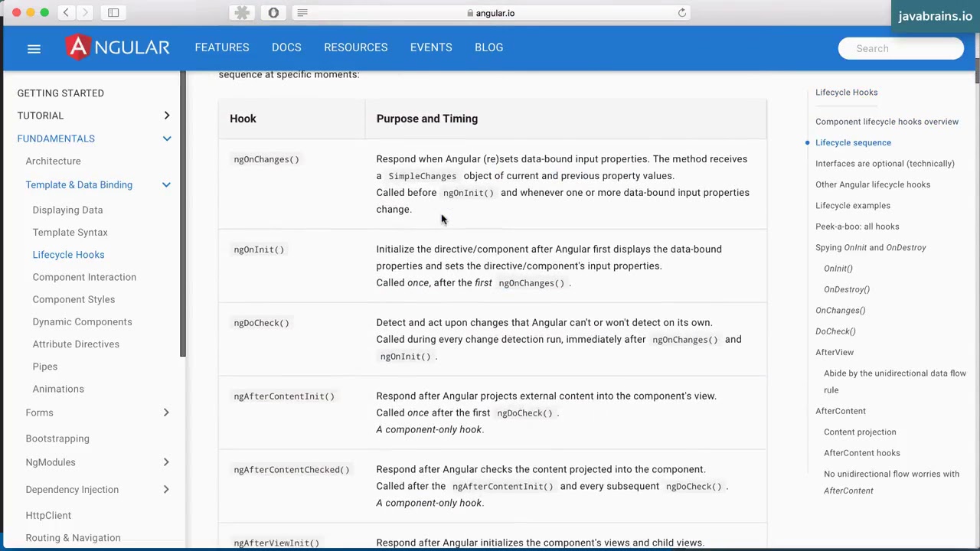The height and width of the screenshot is (551, 980).
Task: Jump to Other Angular lifecycle hooks
Action: (873, 184)
